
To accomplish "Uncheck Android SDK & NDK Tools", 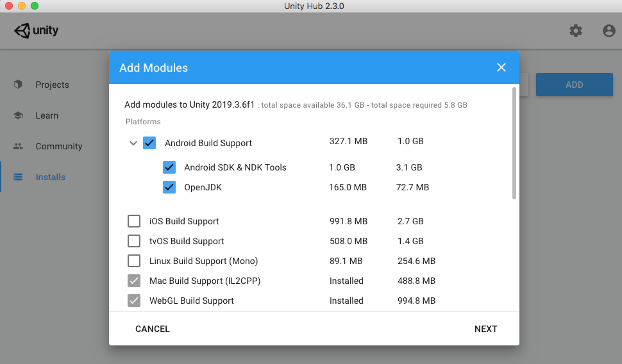I will coord(169,167).
